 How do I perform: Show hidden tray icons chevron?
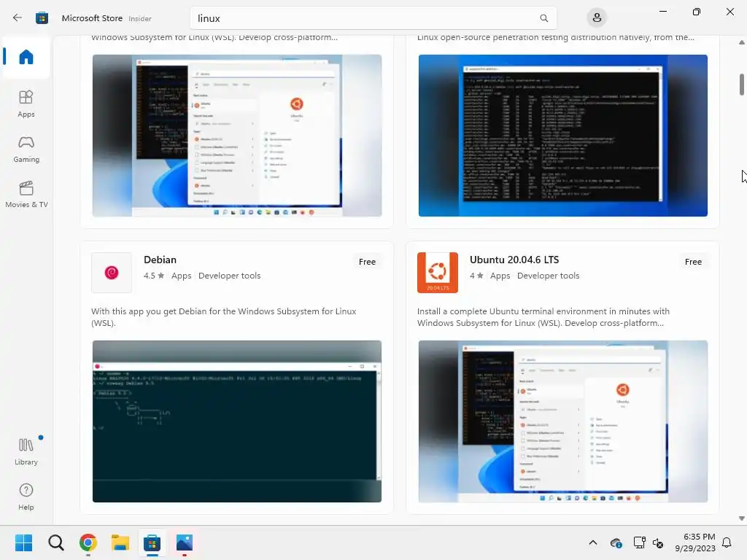click(592, 542)
